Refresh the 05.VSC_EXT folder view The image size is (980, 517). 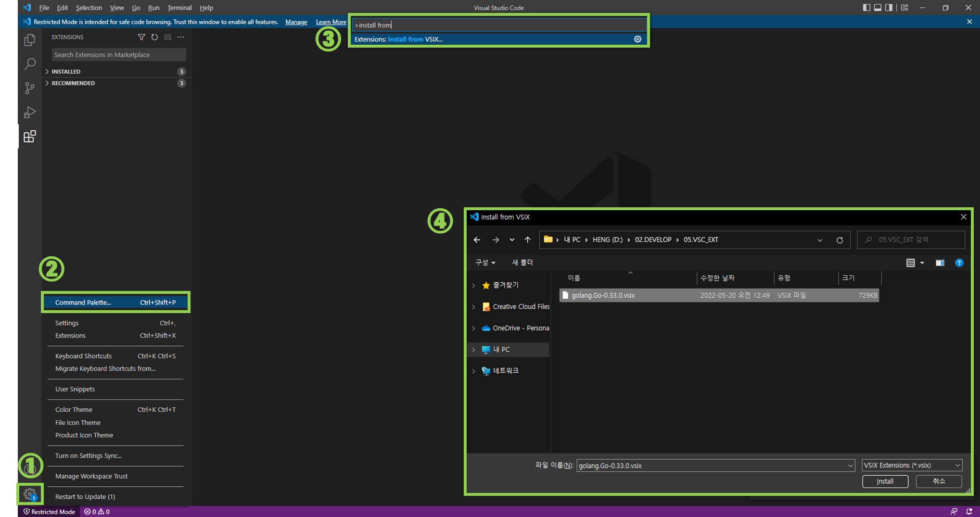click(840, 240)
